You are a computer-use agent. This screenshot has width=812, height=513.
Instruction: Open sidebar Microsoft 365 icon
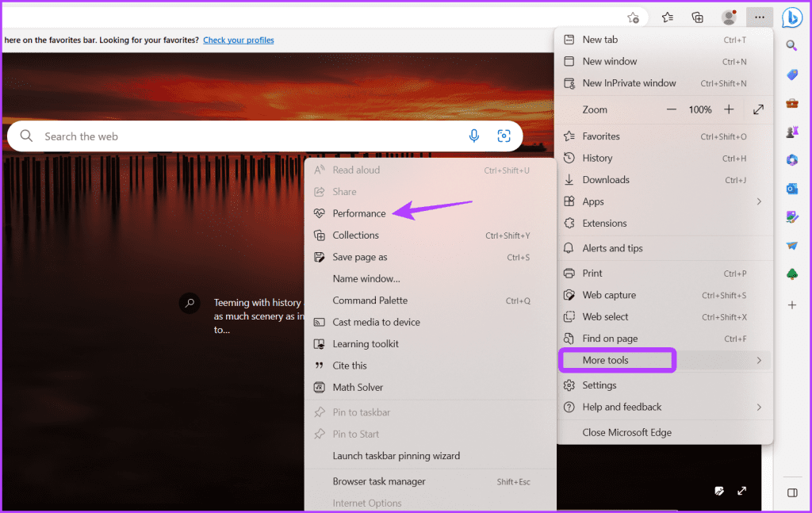pyautogui.click(x=792, y=160)
